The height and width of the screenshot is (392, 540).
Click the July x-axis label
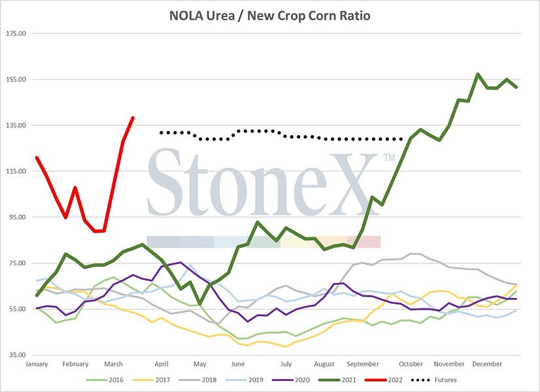point(285,363)
